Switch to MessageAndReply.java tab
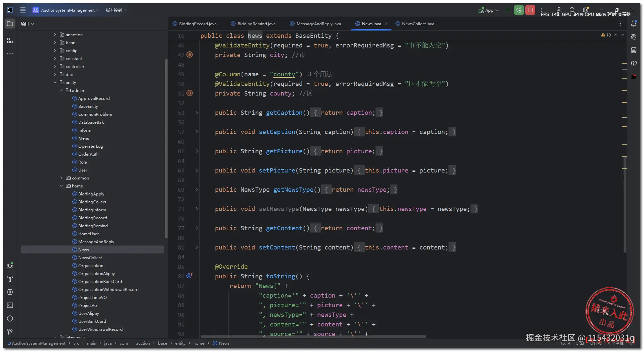 click(x=316, y=24)
